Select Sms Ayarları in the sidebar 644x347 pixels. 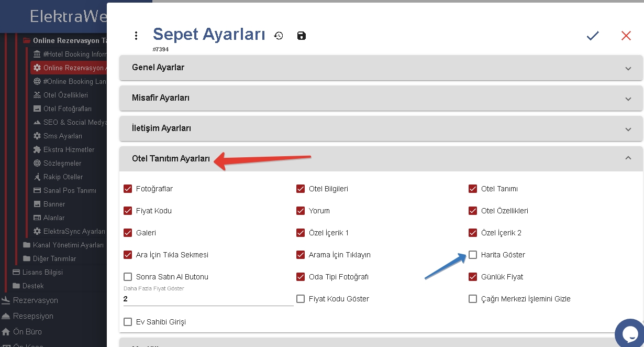[62, 136]
